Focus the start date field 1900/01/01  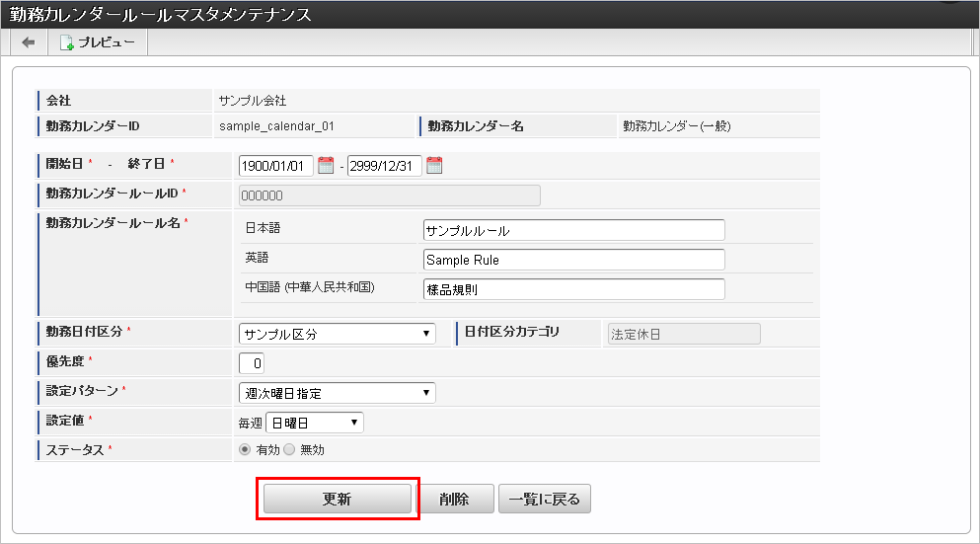[275, 166]
